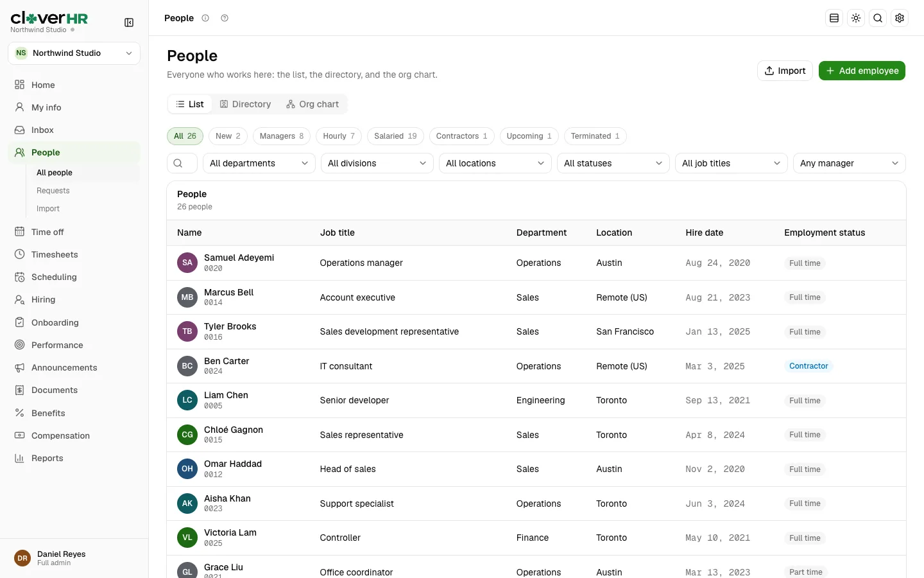Open Announcements section
924x578 pixels.
point(74,367)
